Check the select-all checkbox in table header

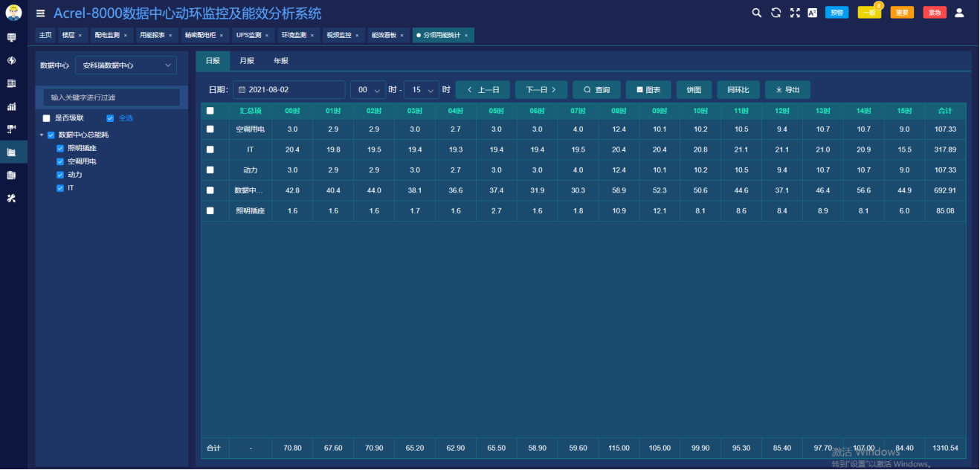[x=210, y=111]
